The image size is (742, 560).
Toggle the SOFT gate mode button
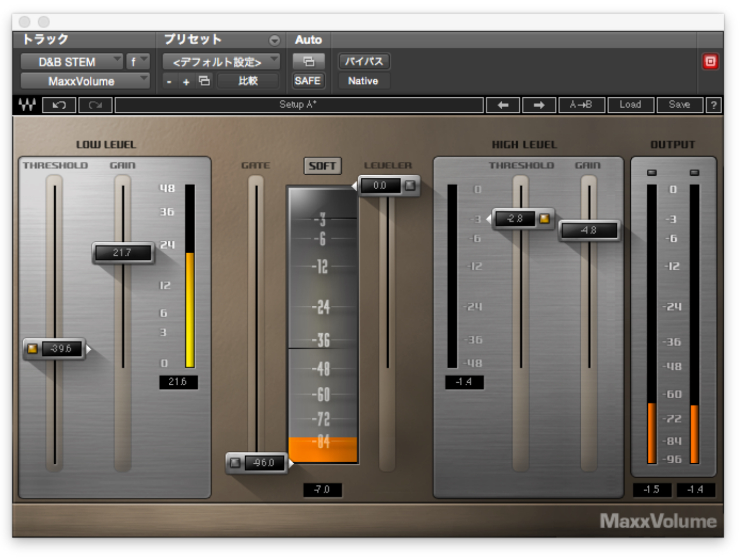click(322, 166)
